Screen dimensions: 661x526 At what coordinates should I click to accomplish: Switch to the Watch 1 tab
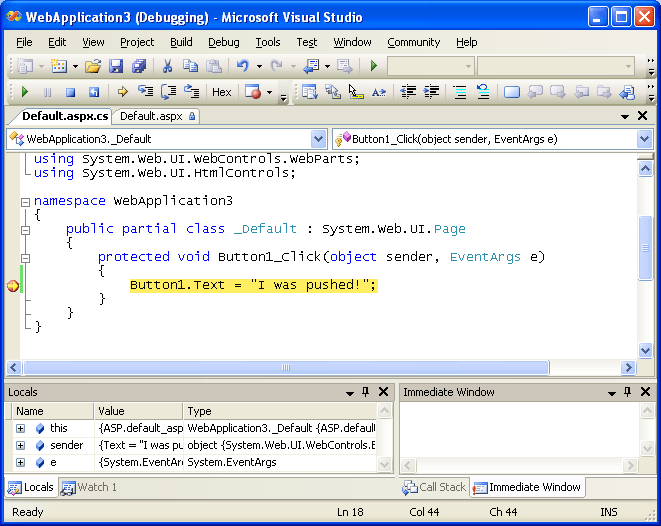[89, 488]
